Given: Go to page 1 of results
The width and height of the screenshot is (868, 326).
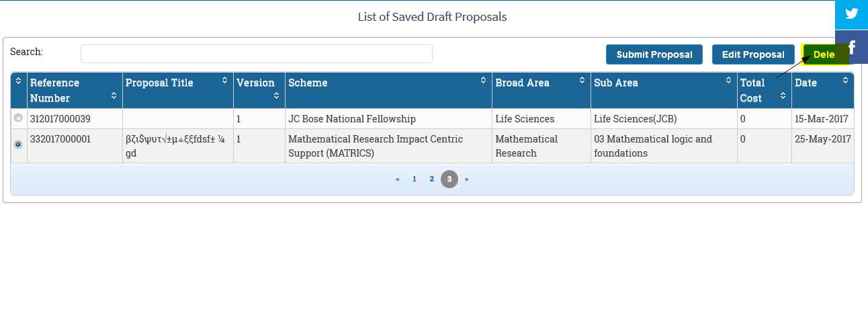Looking at the screenshot, I should (x=415, y=179).
